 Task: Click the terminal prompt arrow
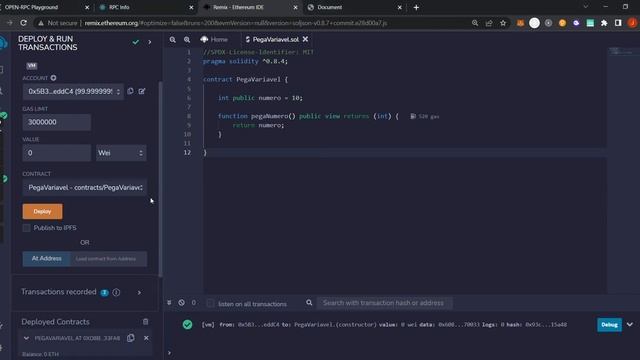[x=169, y=353]
